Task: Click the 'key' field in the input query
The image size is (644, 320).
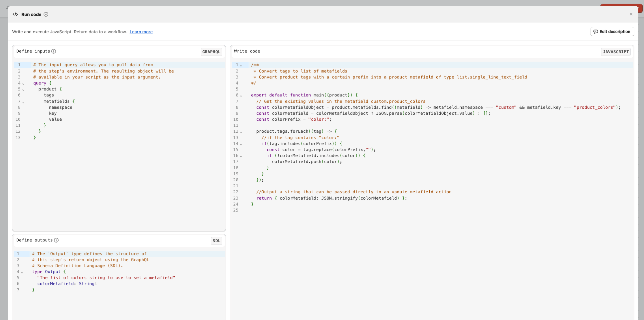Action: (x=53, y=113)
